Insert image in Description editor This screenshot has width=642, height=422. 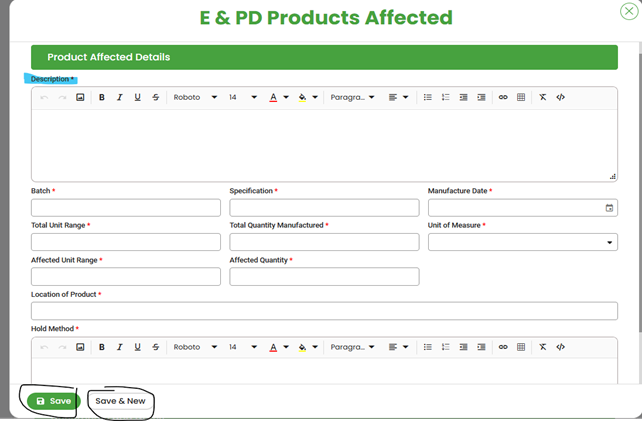[x=80, y=97]
